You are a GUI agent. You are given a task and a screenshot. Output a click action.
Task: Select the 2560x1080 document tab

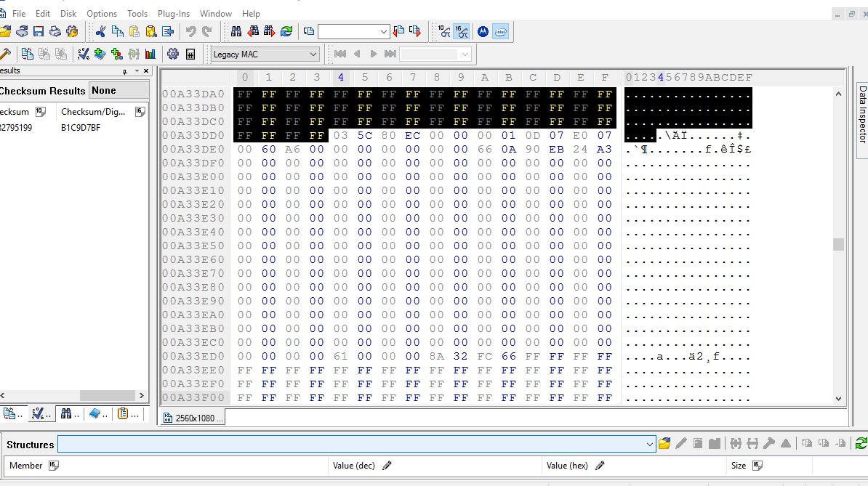194,418
